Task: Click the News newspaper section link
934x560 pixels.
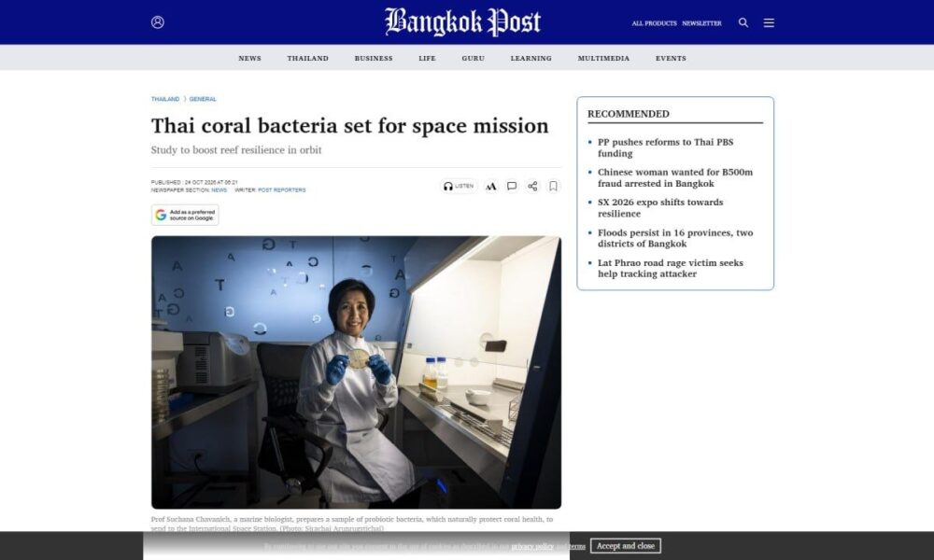Action: pos(219,190)
